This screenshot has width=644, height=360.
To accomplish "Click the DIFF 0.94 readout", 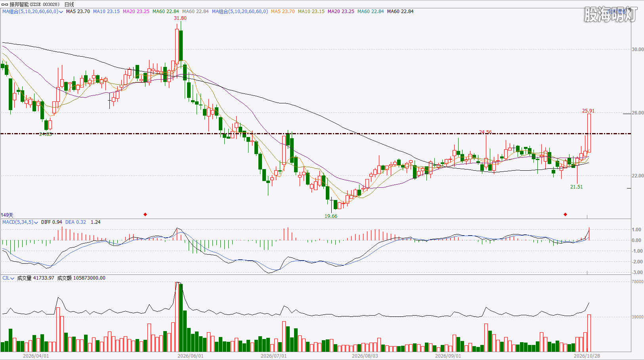I will [x=52, y=222].
